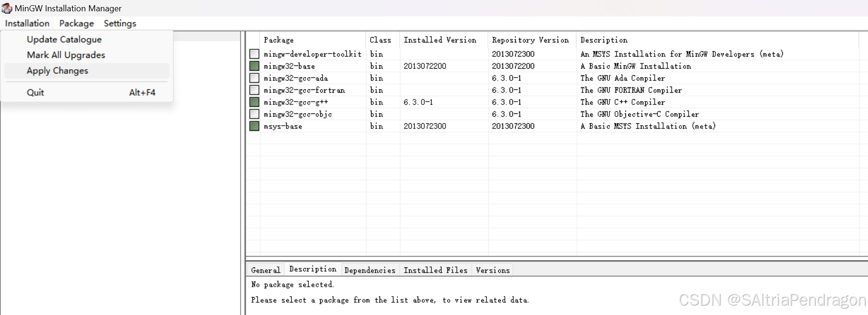The width and height of the screenshot is (868, 315).
Task: Select the mingw32-gcc-g++ package name
Action: click(x=296, y=102)
